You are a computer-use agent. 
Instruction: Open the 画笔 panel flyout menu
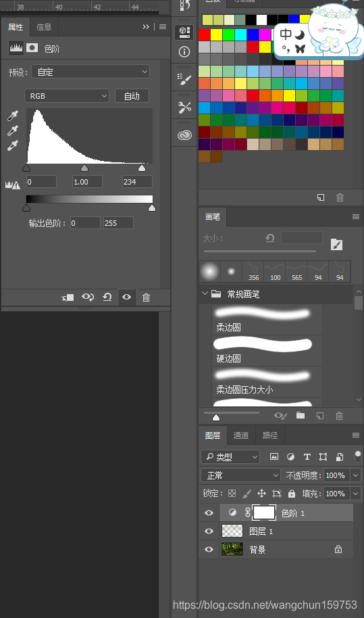click(x=356, y=217)
